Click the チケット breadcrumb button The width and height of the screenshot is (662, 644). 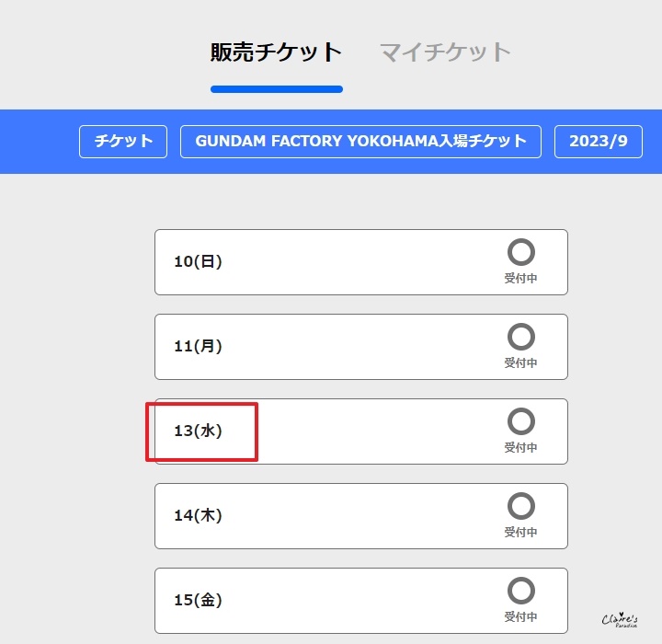123,142
